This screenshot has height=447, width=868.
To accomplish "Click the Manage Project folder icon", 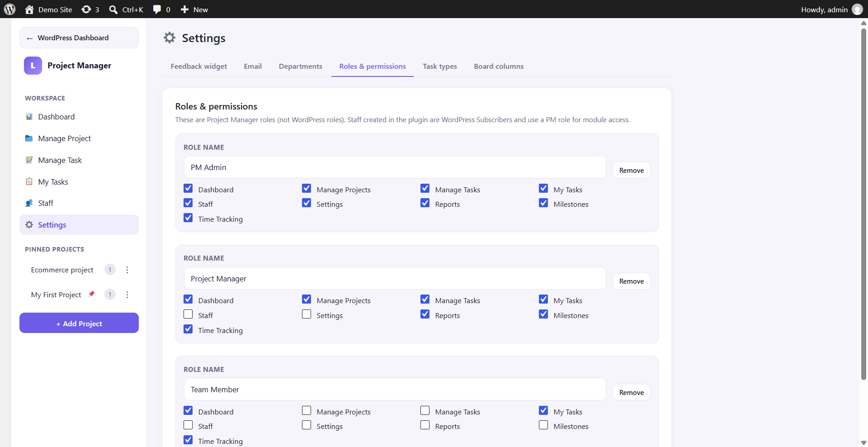I will coord(29,138).
